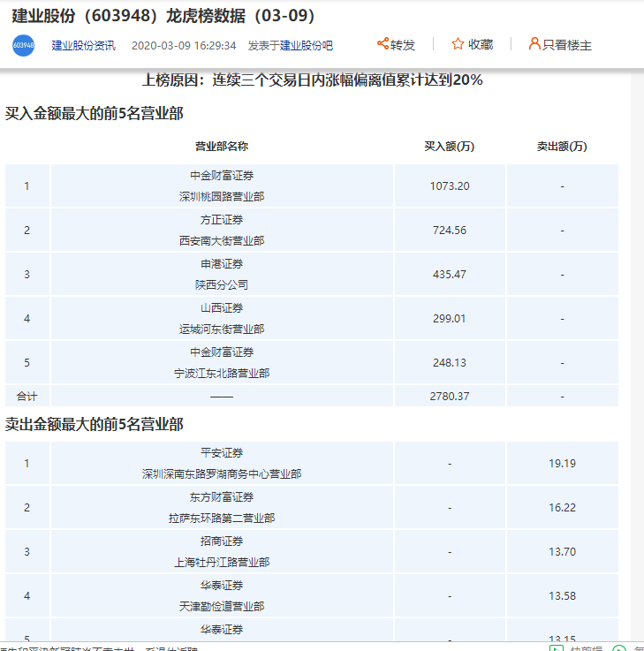Select sell amount 13.58
Viewport: 644px width, 651px height.
[x=562, y=596]
